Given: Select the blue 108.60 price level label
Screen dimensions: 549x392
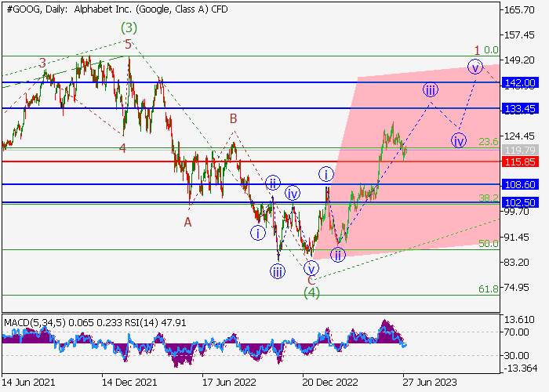Looking at the screenshot, I should point(520,184).
